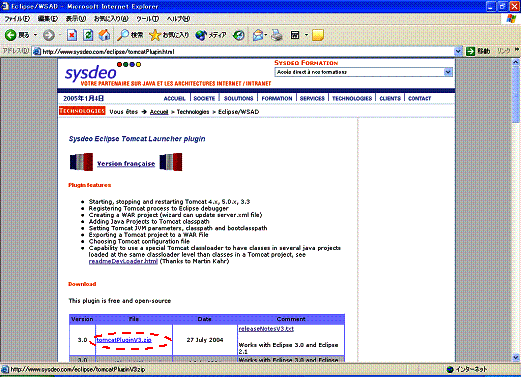Open the Sysdeo Formation combo box
Screen dimensions: 523x378
[x=364, y=72]
